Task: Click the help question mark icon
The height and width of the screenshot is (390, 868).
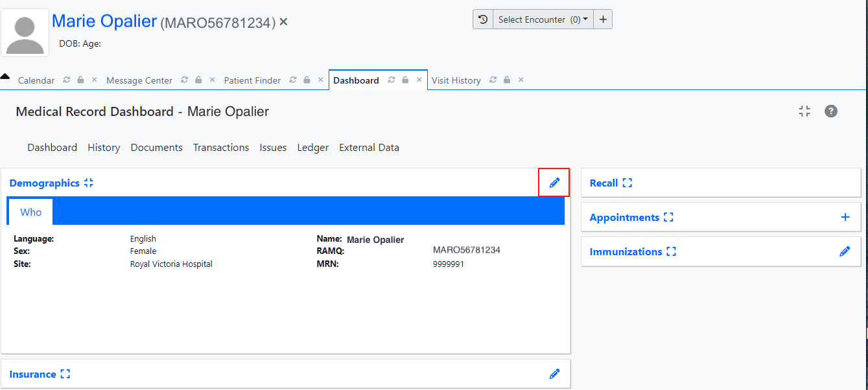Action: [x=831, y=111]
